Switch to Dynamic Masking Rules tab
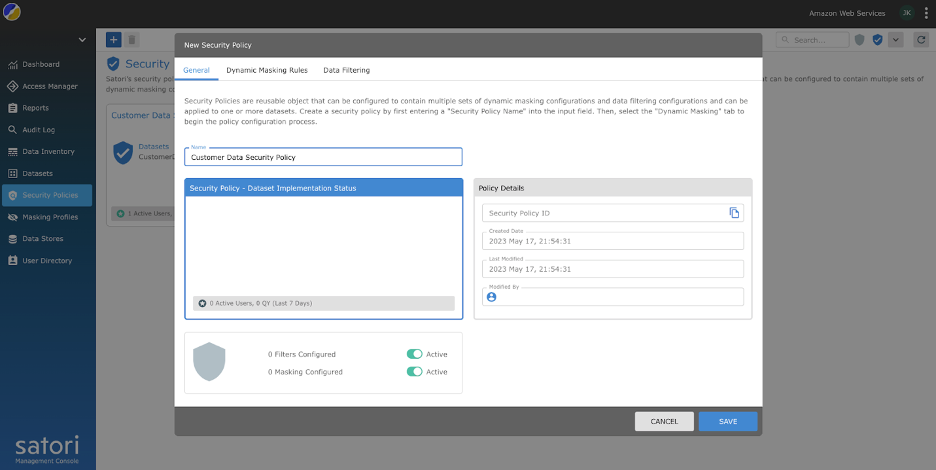 pos(267,70)
